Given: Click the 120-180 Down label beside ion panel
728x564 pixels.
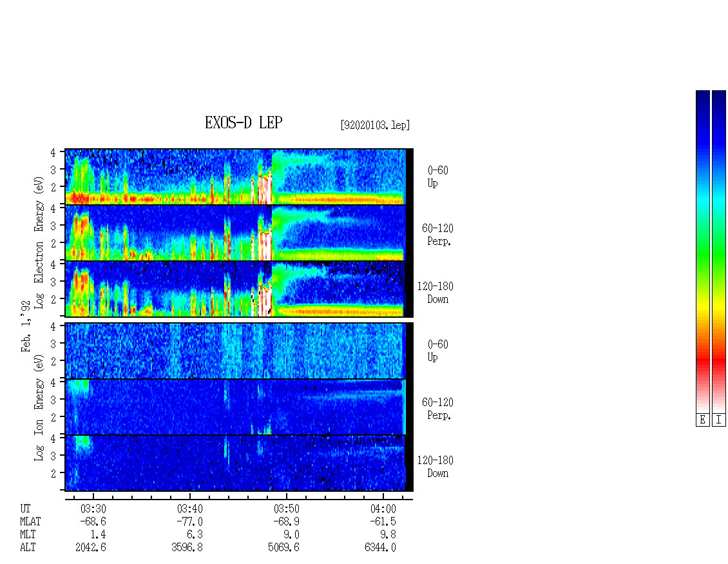Looking at the screenshot, I should click(x=435, y=467).
